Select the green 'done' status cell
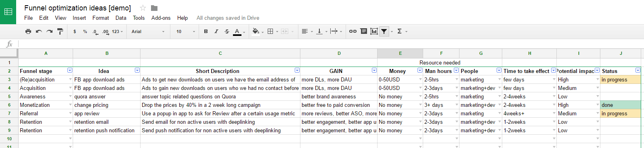Screen dimensions: 644x148 click(x=621, y=105)
